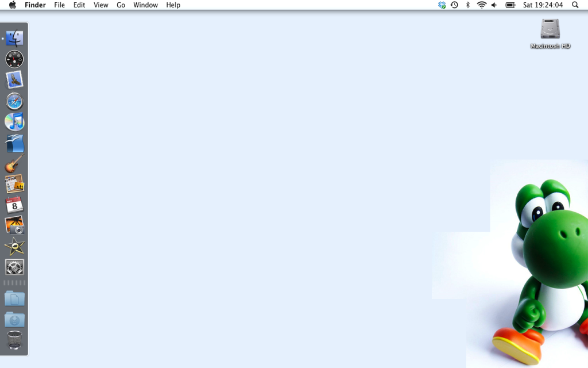Open iCal calendar icon showing 8
The image size is (588, 368).
(x=14, y=205)
